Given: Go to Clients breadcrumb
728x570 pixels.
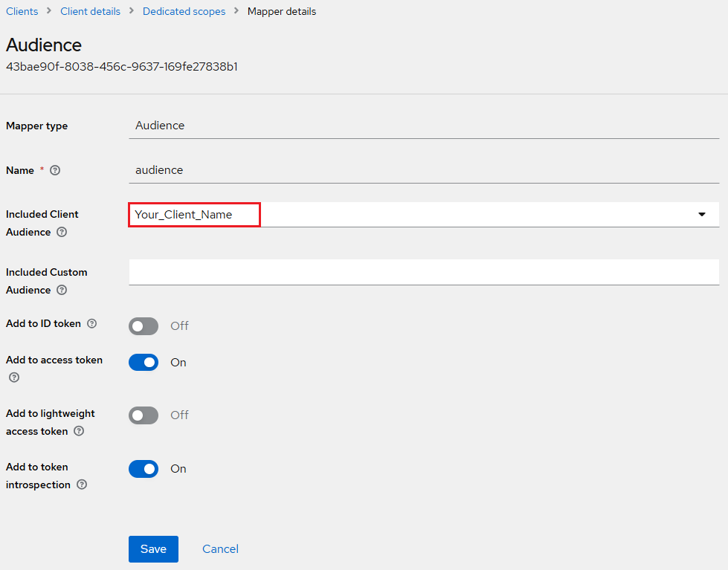Looking at the screenshot, I should [x=22, y=11].
